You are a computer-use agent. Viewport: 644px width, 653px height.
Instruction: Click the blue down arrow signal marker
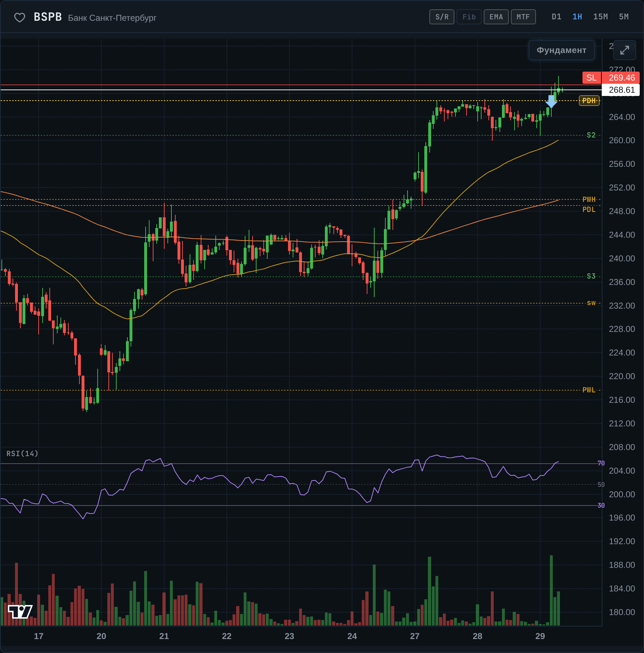[551, 101]
